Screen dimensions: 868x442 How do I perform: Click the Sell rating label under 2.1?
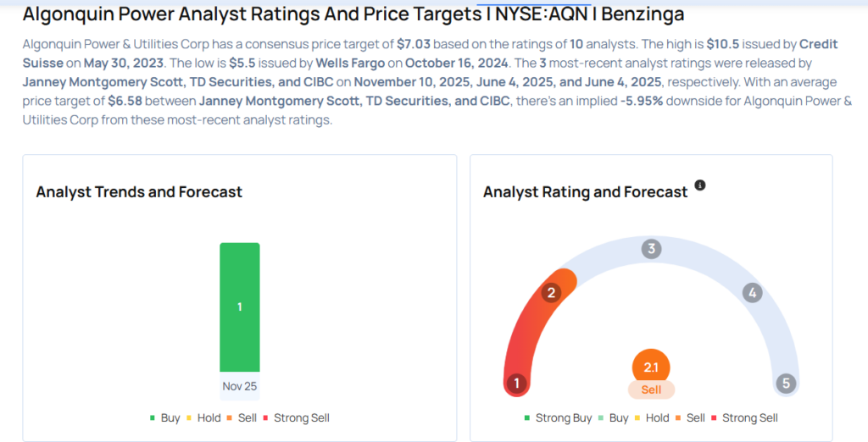point(651,390)
